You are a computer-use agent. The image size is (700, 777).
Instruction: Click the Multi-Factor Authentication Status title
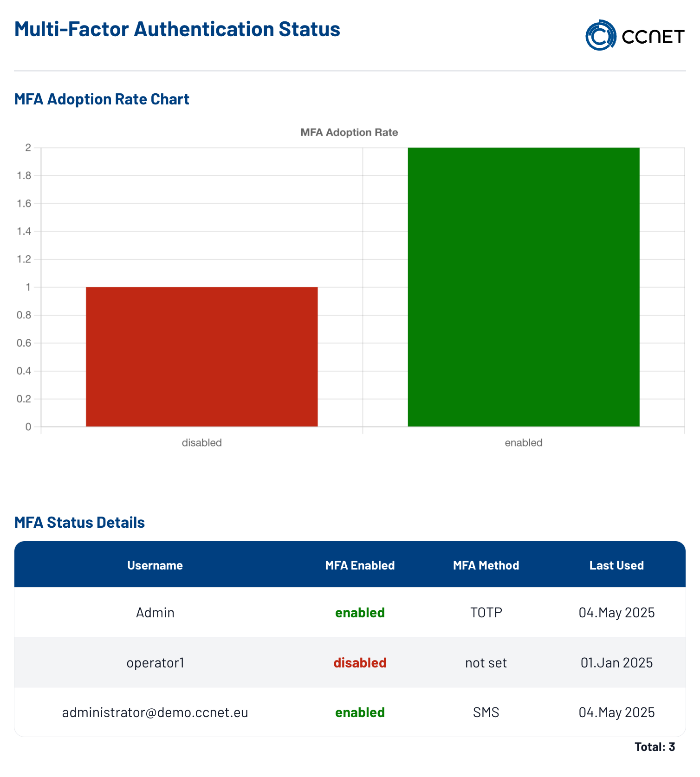pyautogui.click(x=177, y=29)
